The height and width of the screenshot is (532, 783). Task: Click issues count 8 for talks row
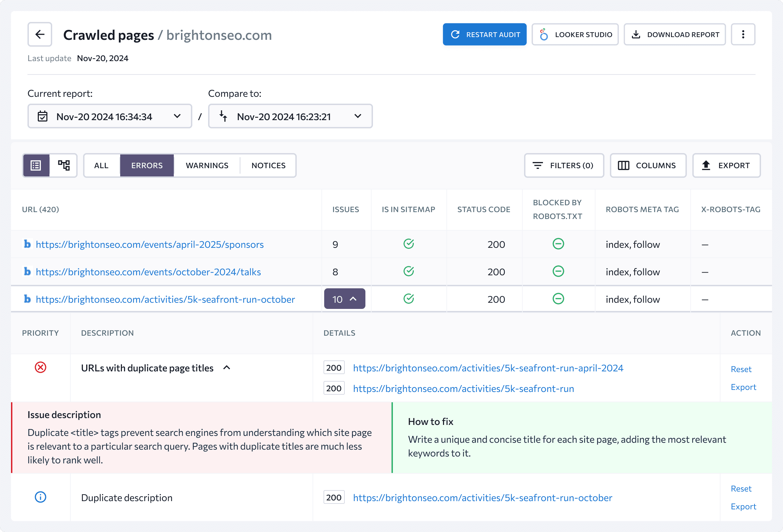336,272
